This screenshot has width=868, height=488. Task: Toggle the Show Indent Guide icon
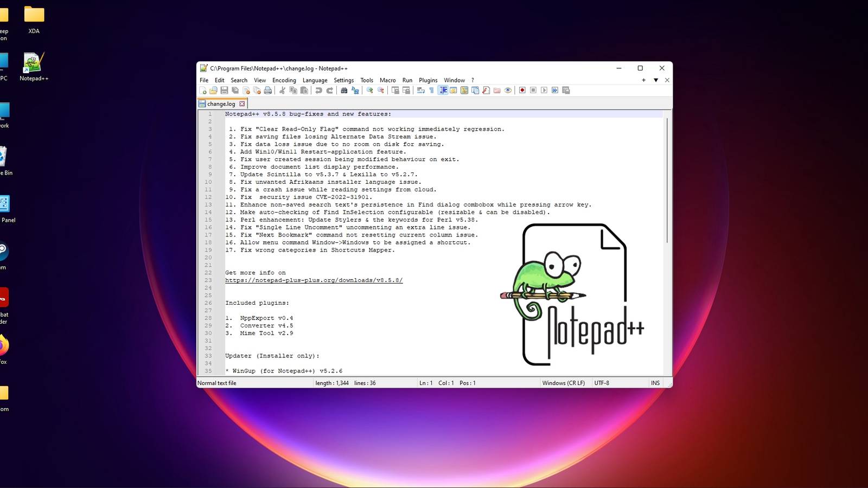click(442, 91)
